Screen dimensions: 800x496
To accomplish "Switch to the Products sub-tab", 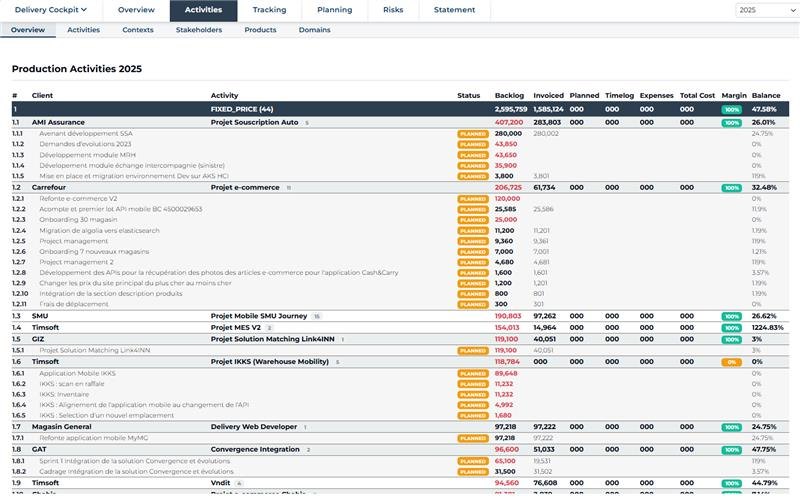I will pos(260,30).
